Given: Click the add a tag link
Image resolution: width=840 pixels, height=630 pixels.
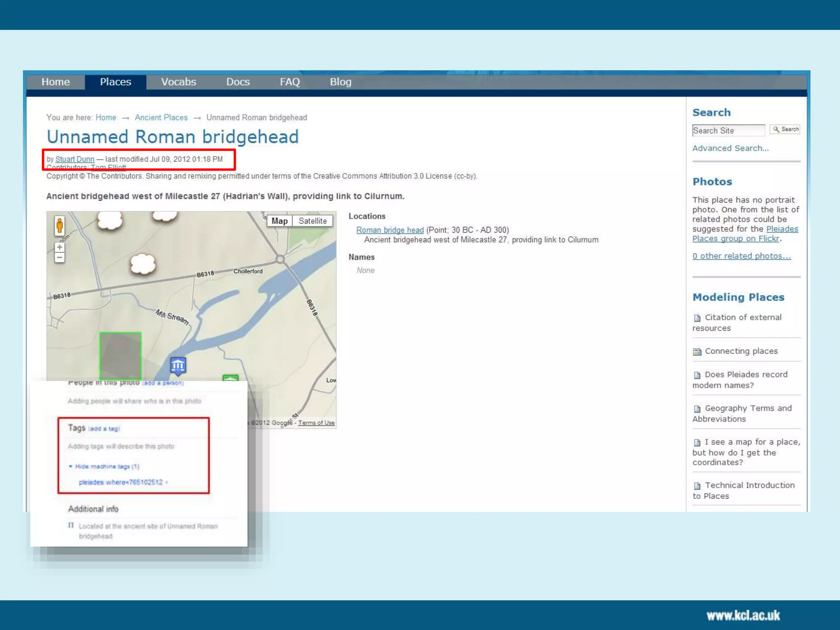Looking at the screenshot, I should click(104, 429).
